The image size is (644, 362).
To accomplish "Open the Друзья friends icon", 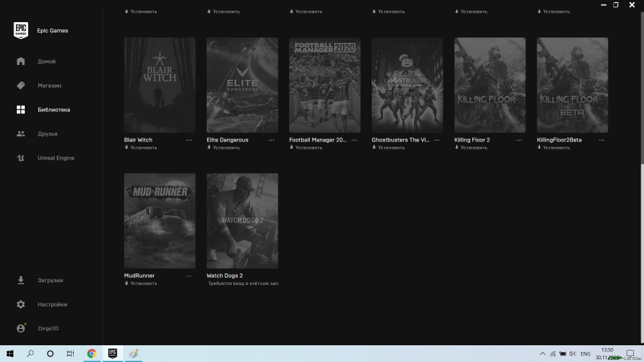I will tap(21, 134).
